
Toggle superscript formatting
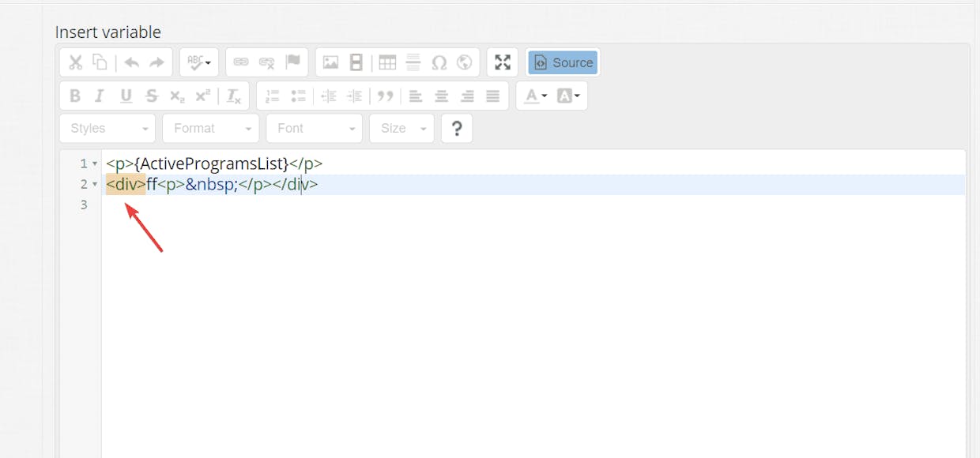point(202,96)
